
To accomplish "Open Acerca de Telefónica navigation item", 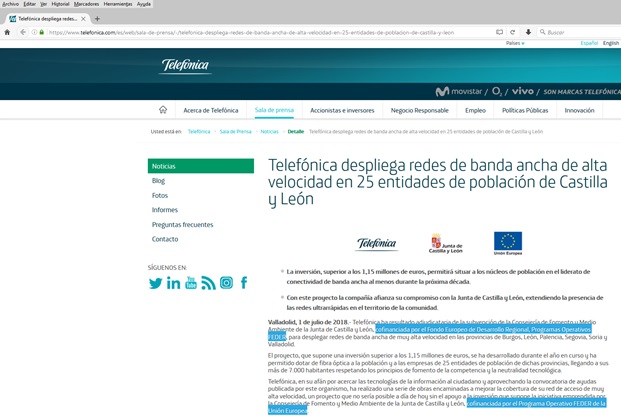I will tap(211, 111).
